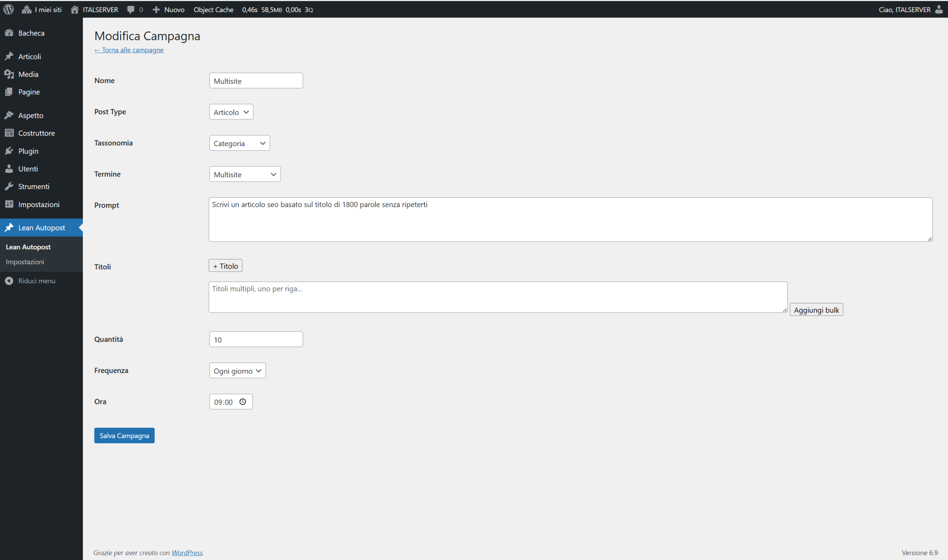The height and width of the screenshot is (560, 948).
Task: Follow the Torna alle campagne link
Action: pyautogui.click(x=129, y=50)
